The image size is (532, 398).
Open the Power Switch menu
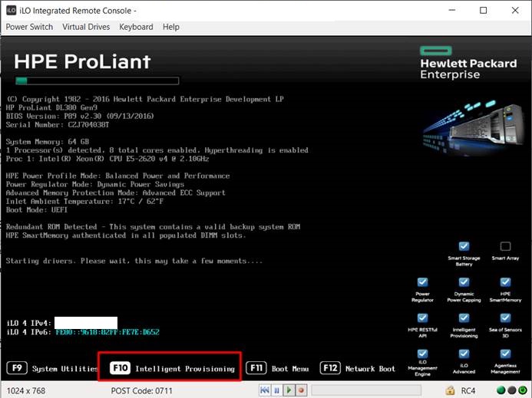point(29,27)
